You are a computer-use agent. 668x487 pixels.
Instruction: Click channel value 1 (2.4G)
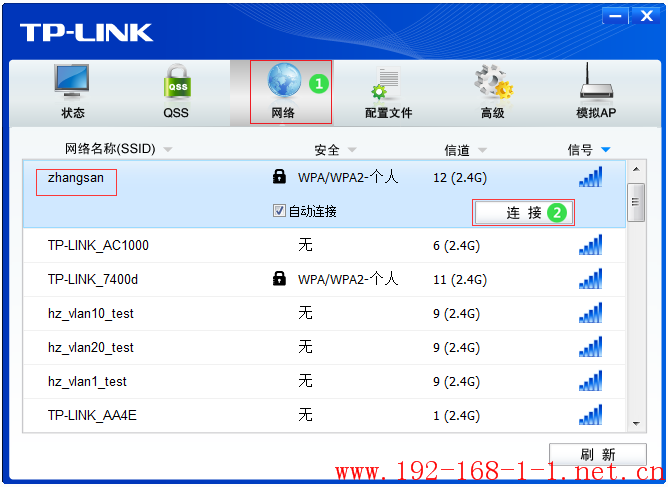(x=456, y=416)
